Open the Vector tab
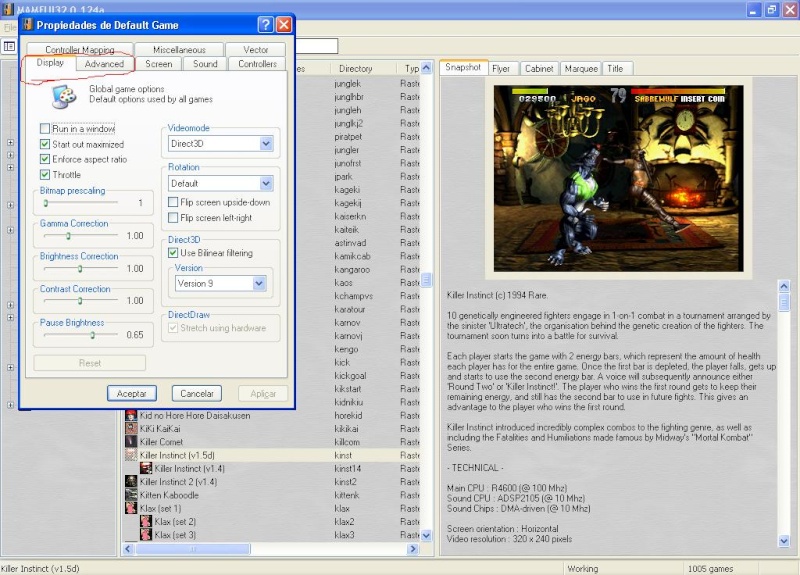The height and width of the screenshot is (575, 800). pos(256,49)
